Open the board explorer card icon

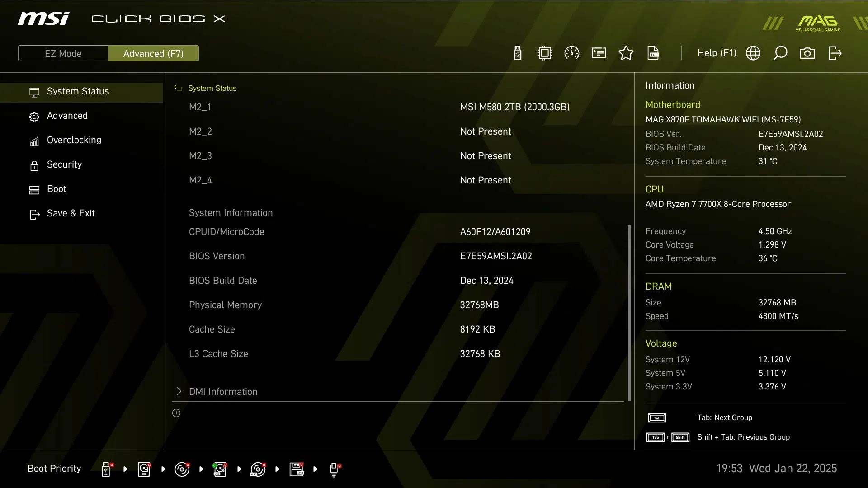point(599,53)
